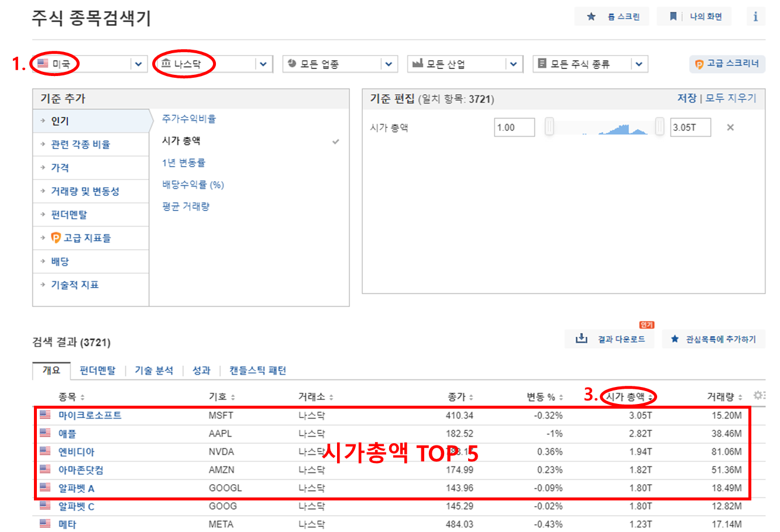Open the 미국 country dropdown

pyautogui.click(x=90, y=64)
